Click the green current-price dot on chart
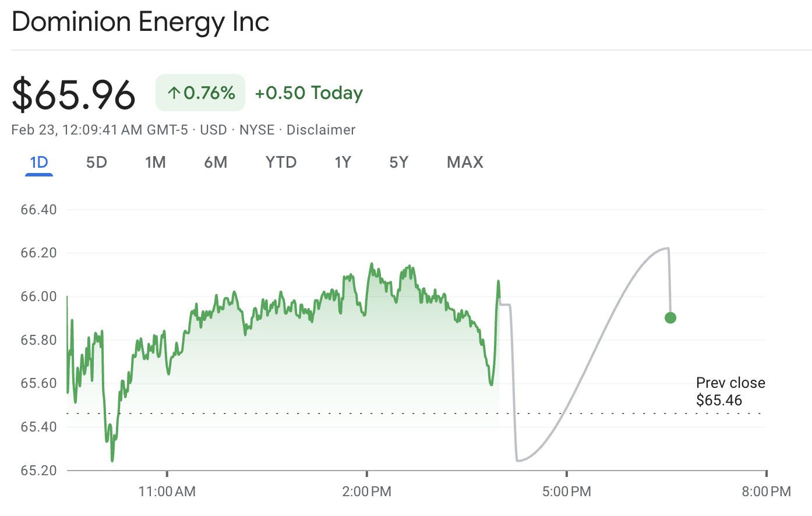 670,318
